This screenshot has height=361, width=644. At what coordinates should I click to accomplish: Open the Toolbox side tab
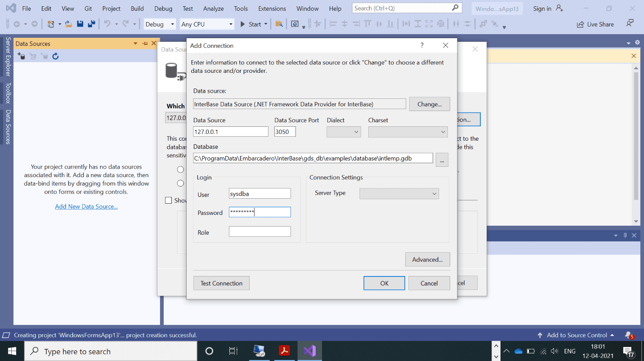[8, 93]
